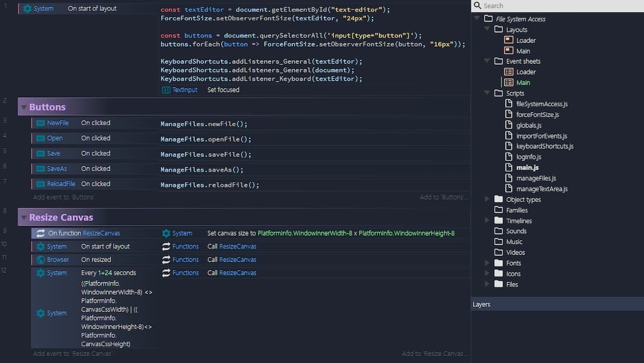Click the Functions icon beside Call ResizeCanvas
The image size is (644, 363).
pyautogui.click(x=166, y=246)
